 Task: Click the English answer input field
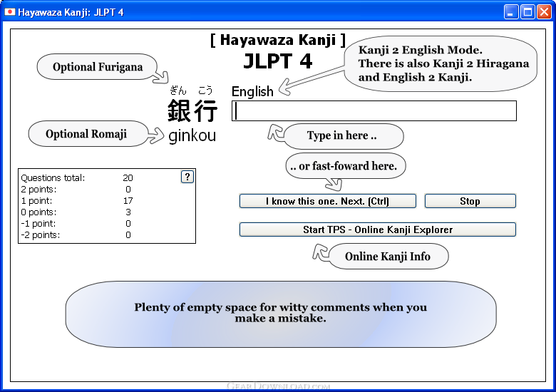coord(374,111)
